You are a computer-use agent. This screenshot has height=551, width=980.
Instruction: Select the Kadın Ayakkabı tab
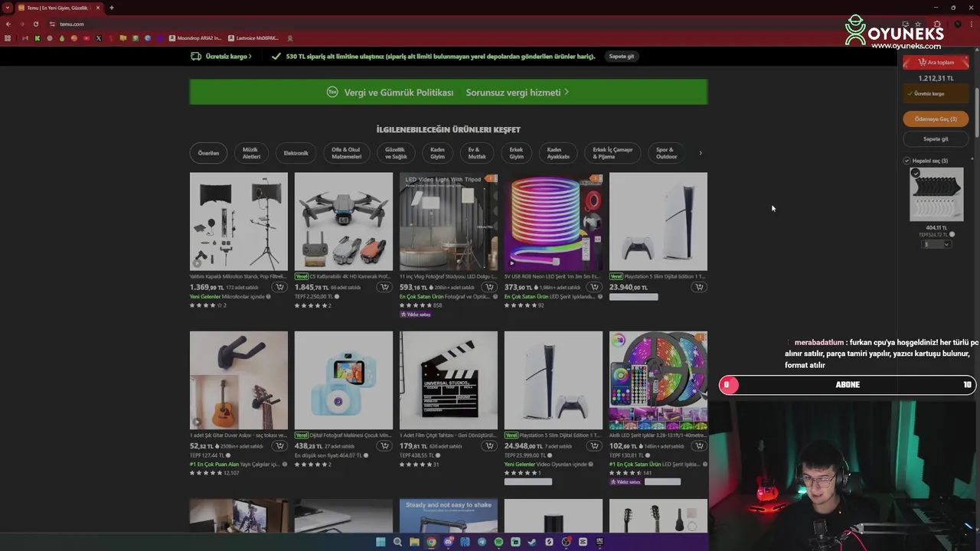[558, 153]
